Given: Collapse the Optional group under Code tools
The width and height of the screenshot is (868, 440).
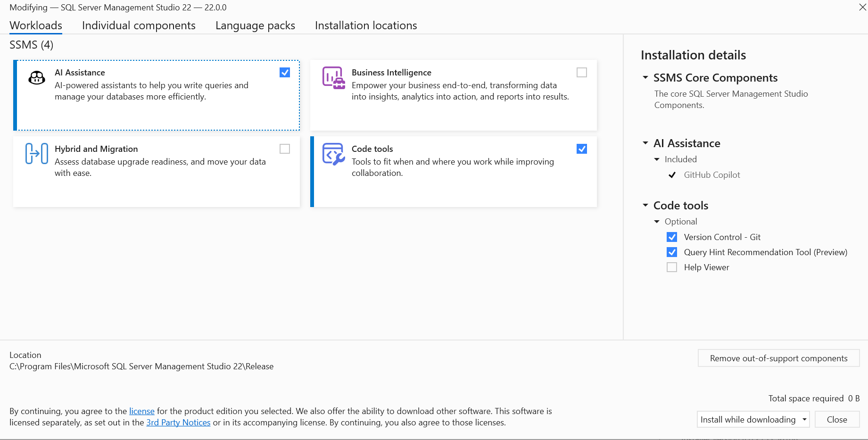Looking at the screenshot, I should tap(657, 222).
